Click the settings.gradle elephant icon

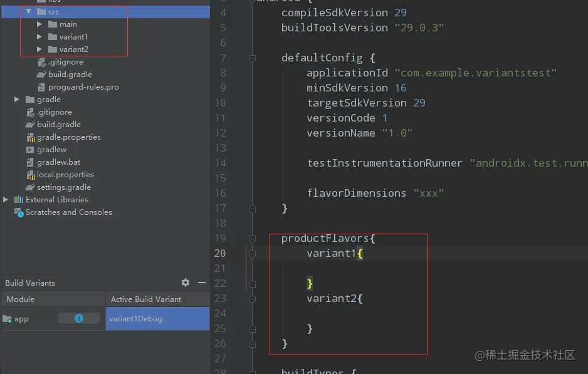(30, 187)
